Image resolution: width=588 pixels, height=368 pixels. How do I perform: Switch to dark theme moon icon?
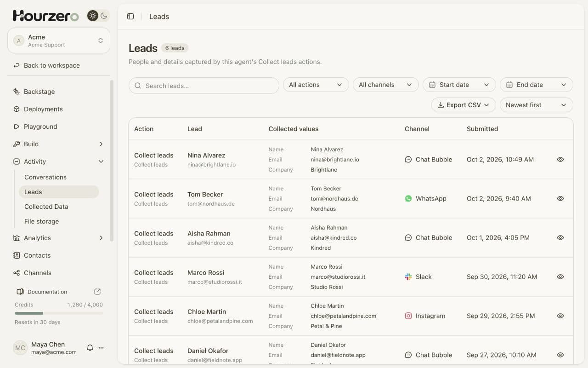click(104, 16)
